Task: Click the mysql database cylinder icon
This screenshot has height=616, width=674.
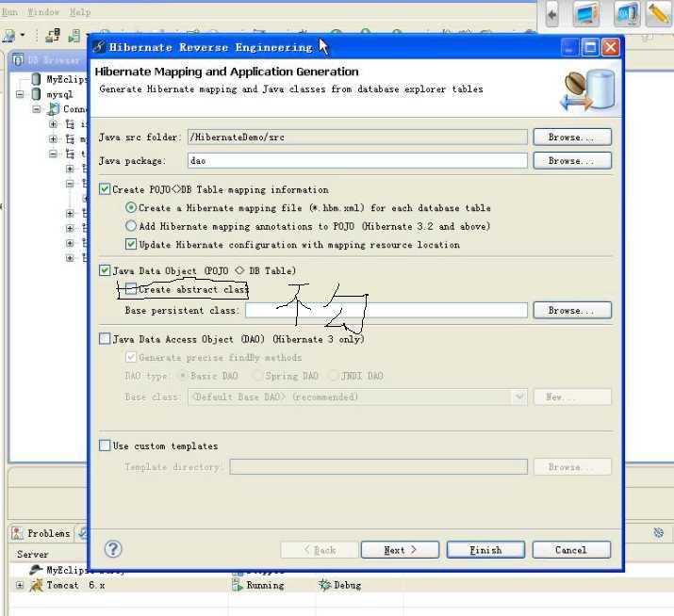Action: click(37, 94)
